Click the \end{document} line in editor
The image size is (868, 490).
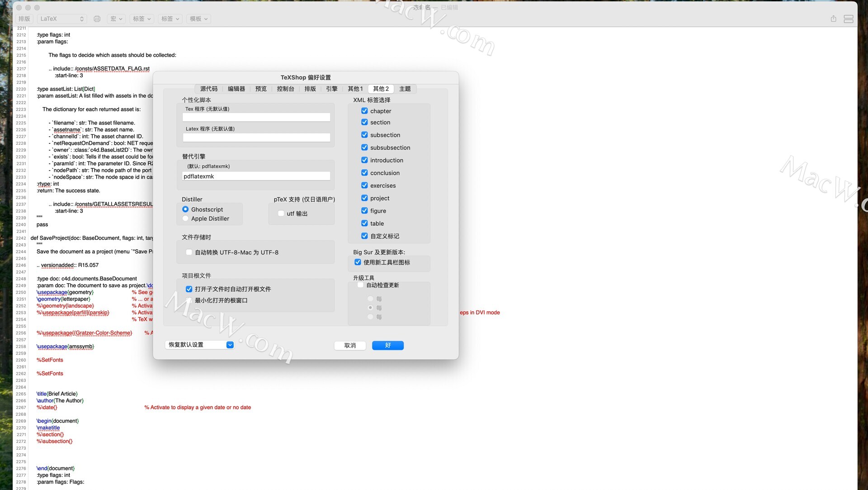point(56,469)
